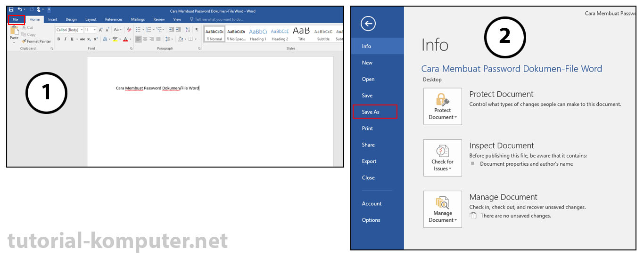
Task: Click the Save icon in quick access toolbar
Action: click(x=11, y=9)
